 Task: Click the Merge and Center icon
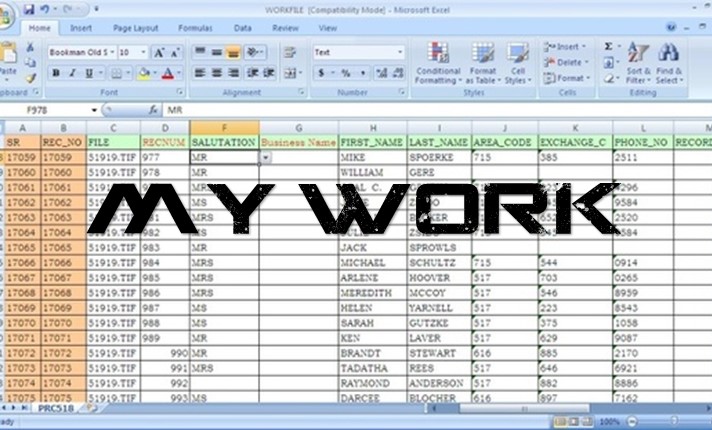289,73
